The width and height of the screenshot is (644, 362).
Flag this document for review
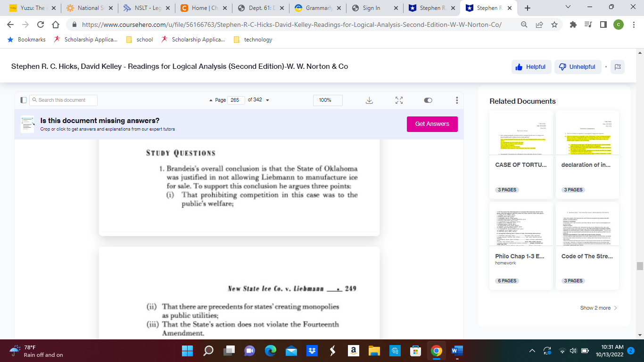[618, 66]
